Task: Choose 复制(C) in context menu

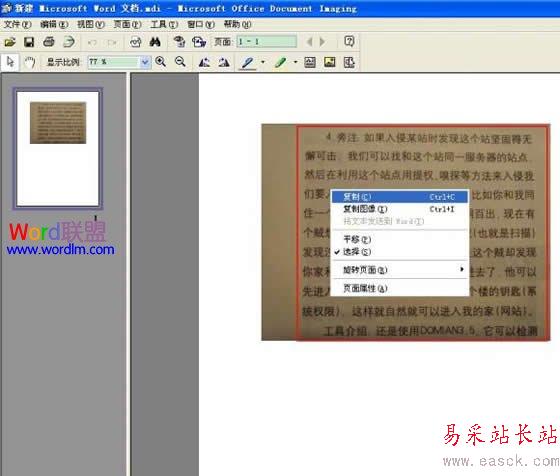Action: tap(400, 197)
